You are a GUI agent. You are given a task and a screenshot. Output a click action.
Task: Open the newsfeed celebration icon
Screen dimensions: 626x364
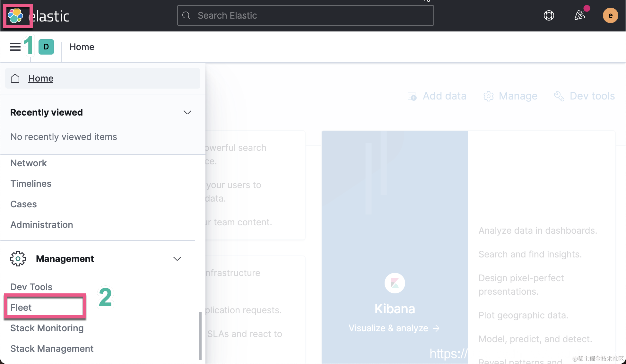pos(580,15)
